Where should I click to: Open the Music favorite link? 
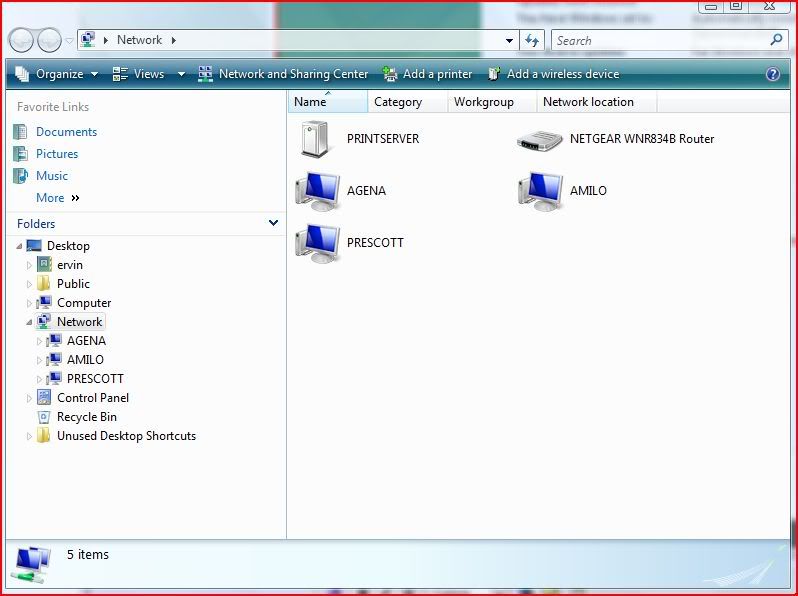(52, 176)
